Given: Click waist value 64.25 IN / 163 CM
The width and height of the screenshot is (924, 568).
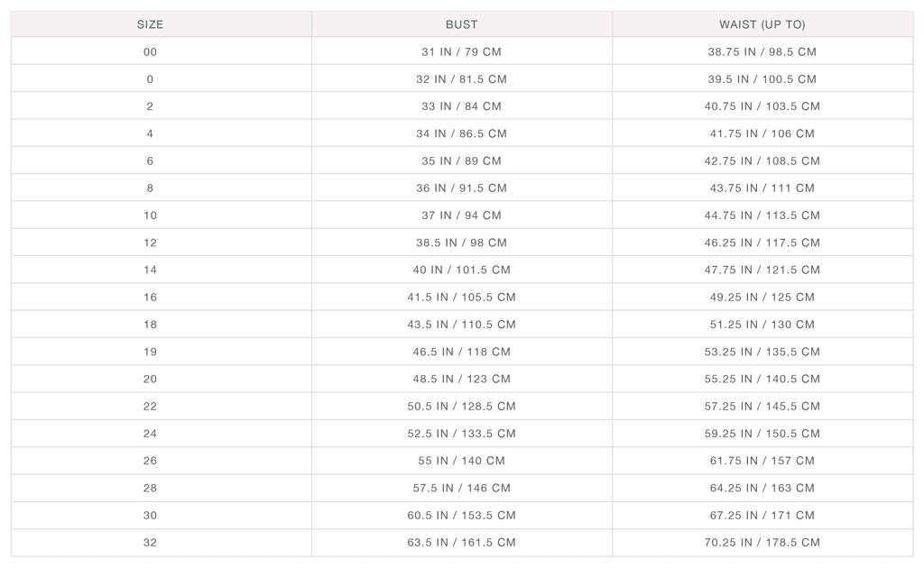Looking at the screenshot, I should click(x=762, y=488).
